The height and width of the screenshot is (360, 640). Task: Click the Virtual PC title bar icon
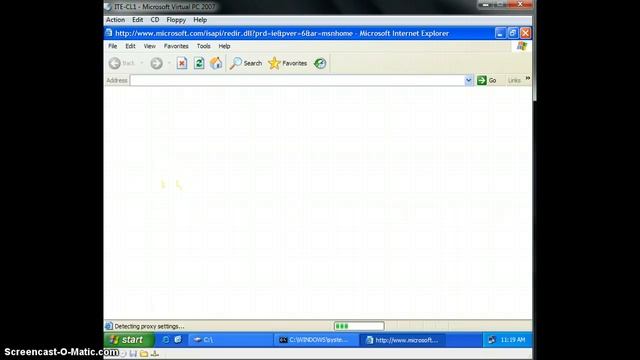point(108,7)
